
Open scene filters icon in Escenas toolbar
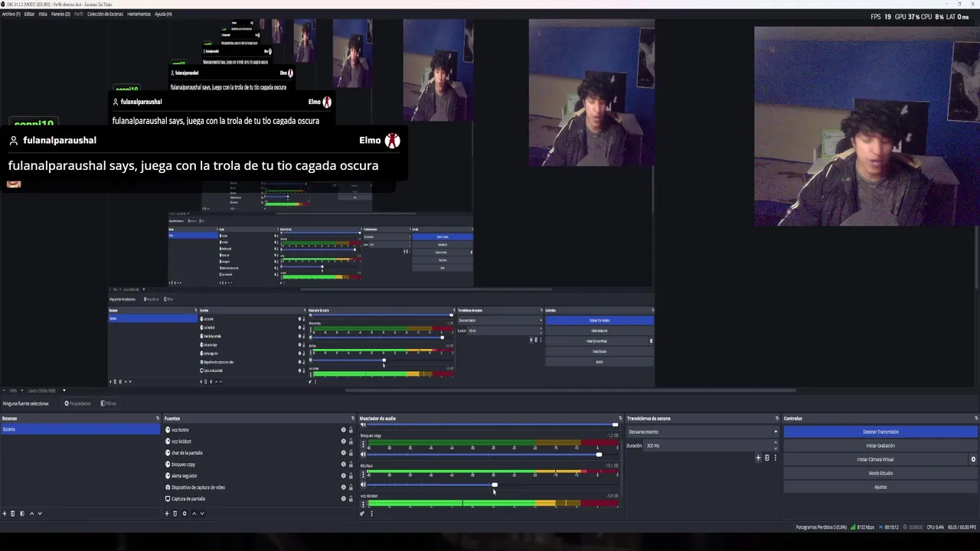(x=21, y=514)
